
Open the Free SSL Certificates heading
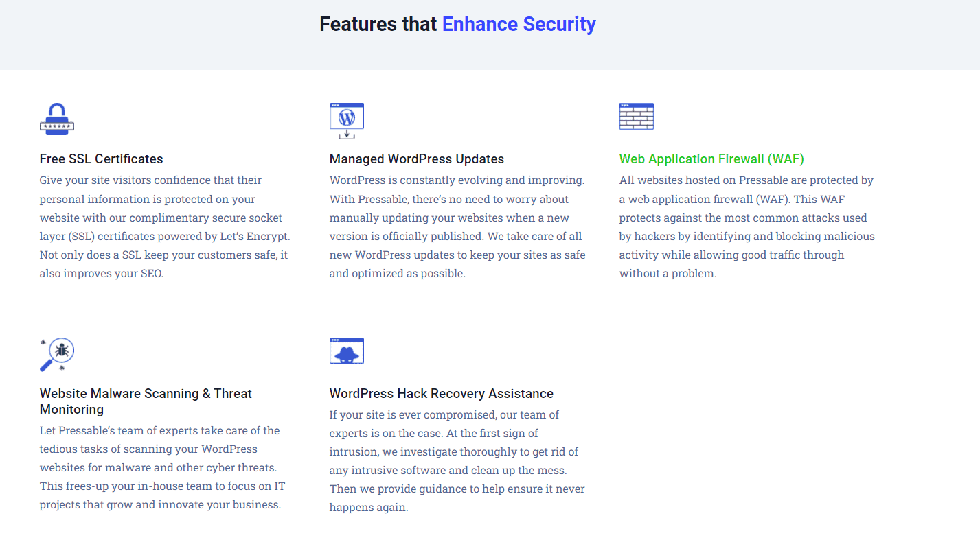point(101,159)
